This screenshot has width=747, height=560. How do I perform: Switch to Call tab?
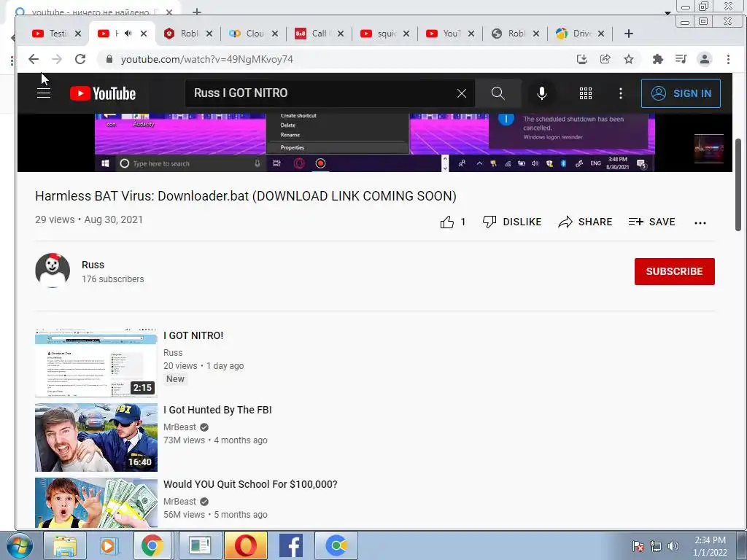[x=319, y=34]
